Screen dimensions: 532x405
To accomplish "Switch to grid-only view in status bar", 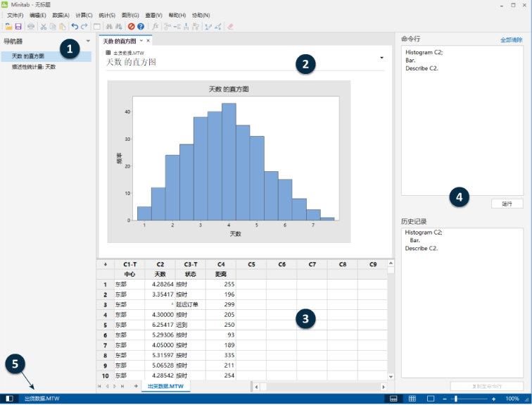I will pos(412,399).
